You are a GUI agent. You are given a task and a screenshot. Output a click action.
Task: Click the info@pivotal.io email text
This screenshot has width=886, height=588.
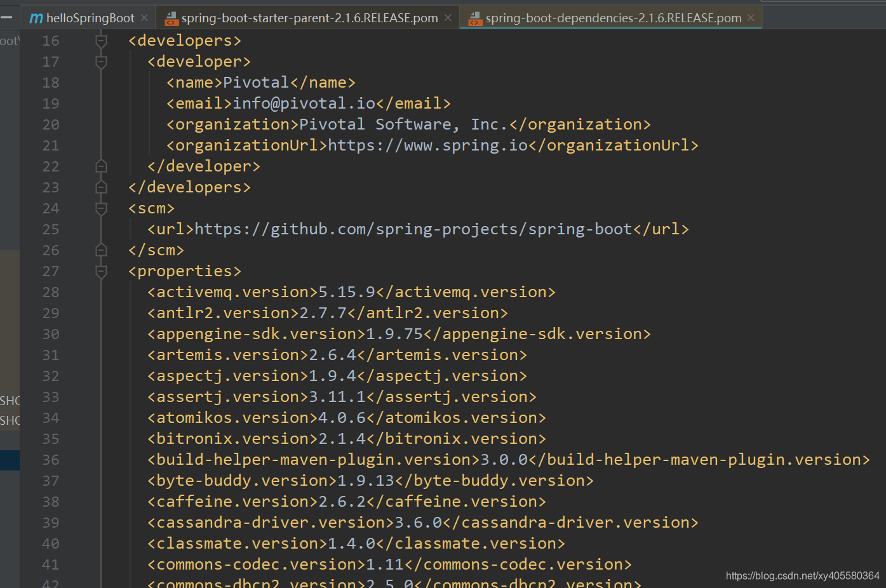pos(304,104)
